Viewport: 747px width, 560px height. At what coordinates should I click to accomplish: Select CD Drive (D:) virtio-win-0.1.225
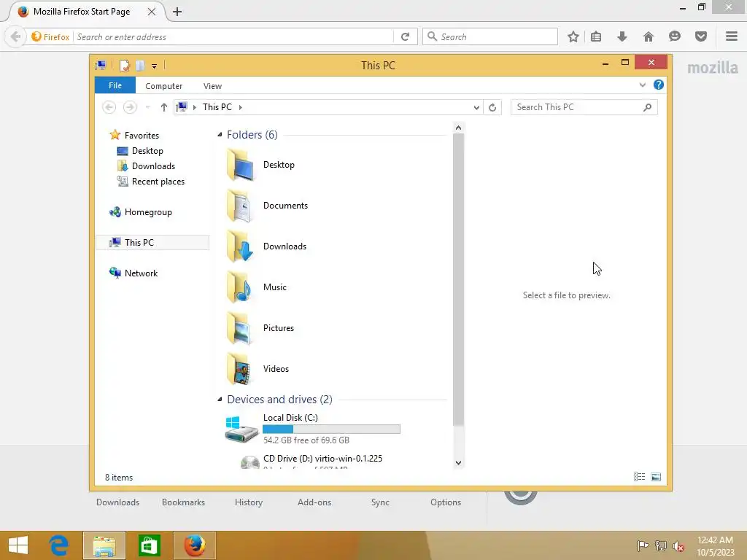tap(322, 459)
